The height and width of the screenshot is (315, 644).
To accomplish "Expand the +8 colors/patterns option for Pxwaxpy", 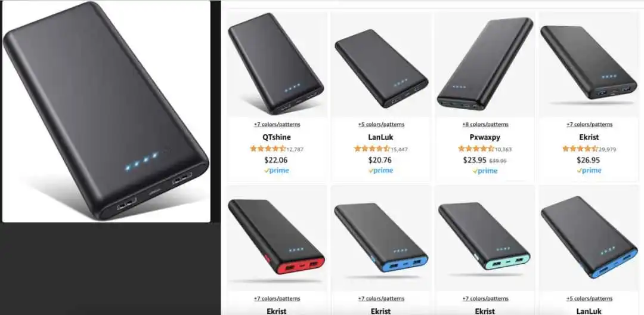I will (485, 125).
